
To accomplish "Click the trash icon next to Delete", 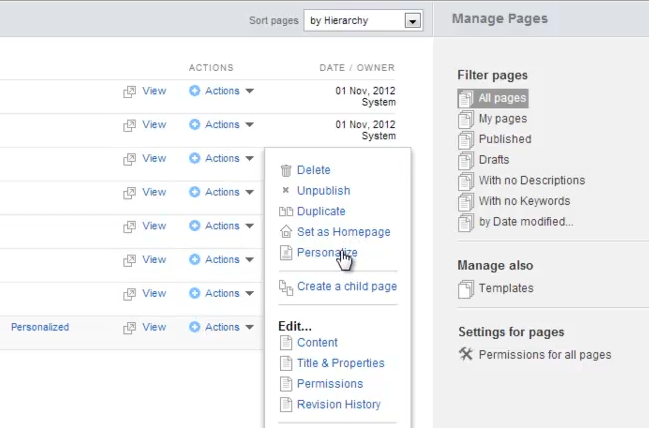I will [286, 171].
